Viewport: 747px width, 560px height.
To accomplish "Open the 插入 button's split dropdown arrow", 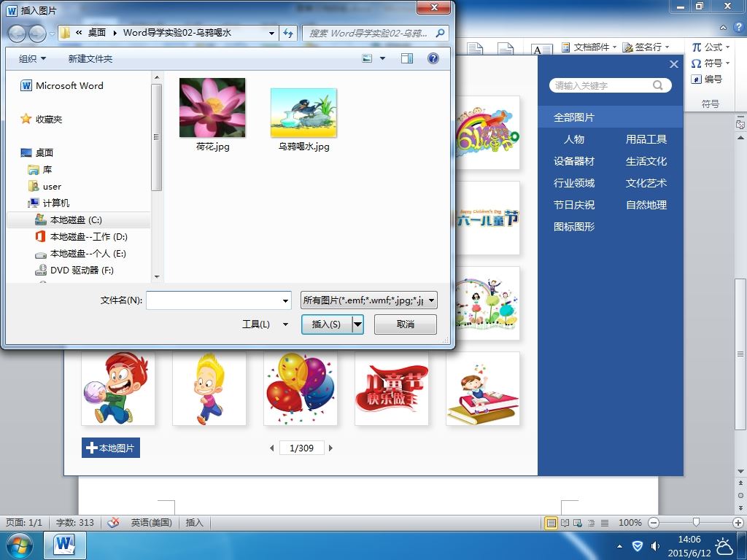I will 357,324.
